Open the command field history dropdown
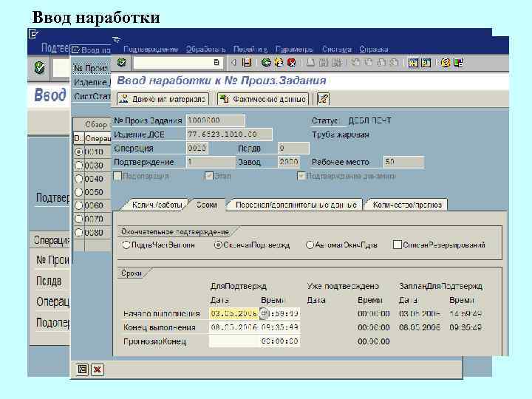Viewport: 532px width, 399px height. 216,62
